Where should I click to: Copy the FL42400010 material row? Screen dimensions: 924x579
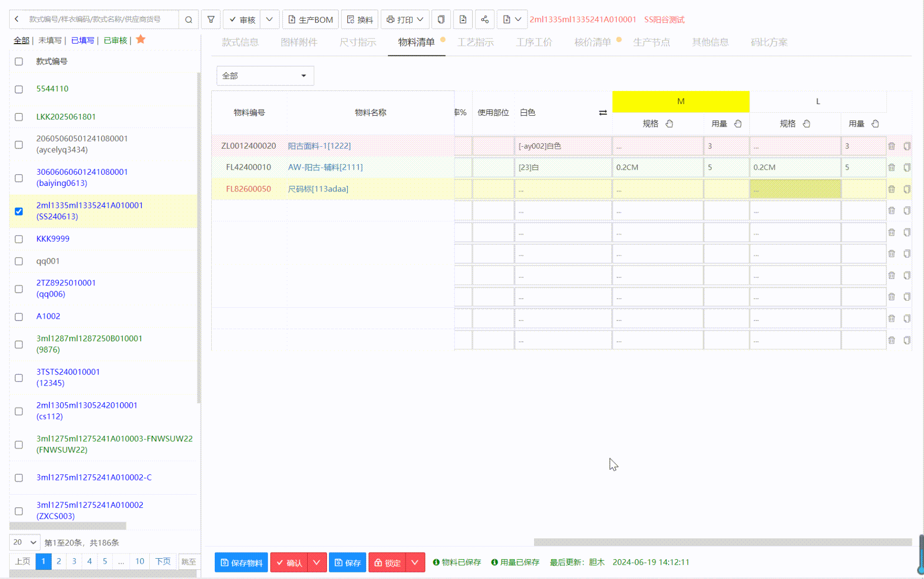[907, 168]
